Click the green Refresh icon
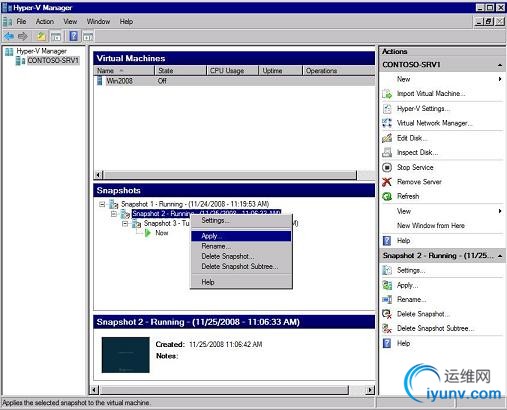Viewport: 507px width, 410px height. 387,196
